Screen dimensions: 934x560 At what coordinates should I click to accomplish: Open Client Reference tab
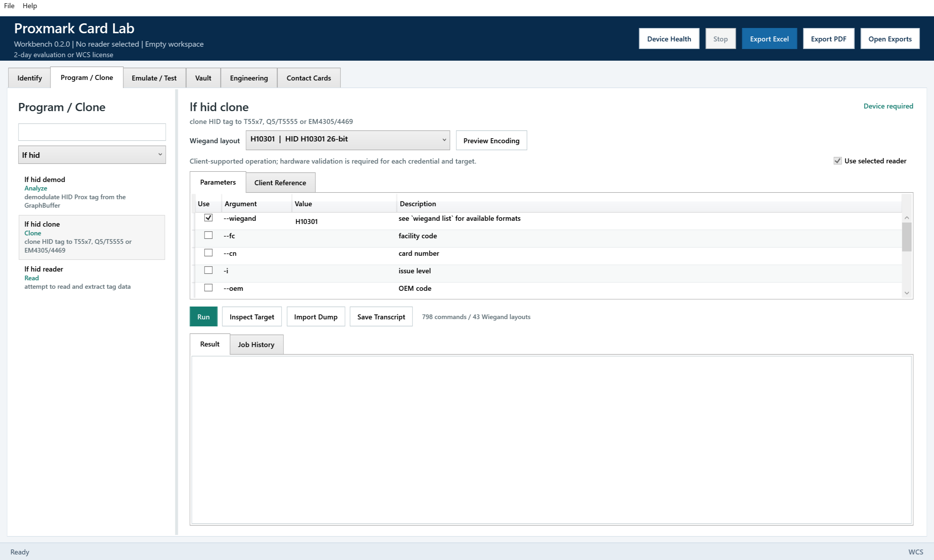280,183
